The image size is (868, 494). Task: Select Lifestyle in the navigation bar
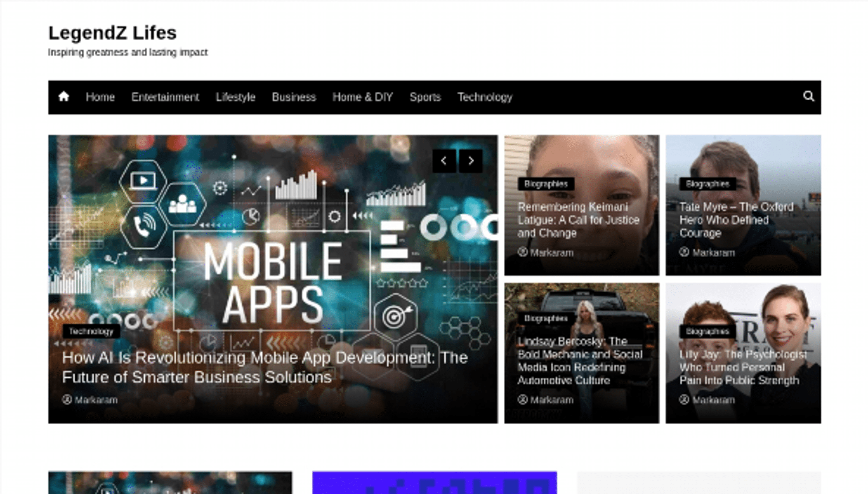pyautogui.click(x=235, y=97)
